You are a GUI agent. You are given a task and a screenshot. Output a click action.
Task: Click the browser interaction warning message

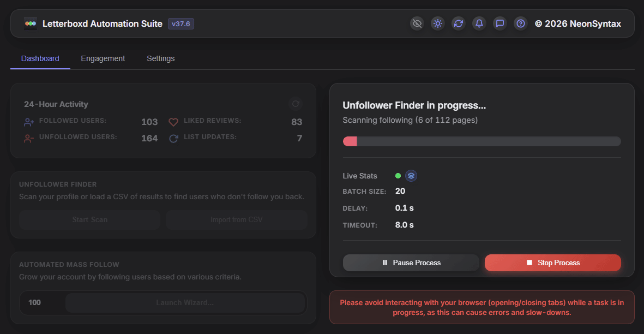click(482, 308)
